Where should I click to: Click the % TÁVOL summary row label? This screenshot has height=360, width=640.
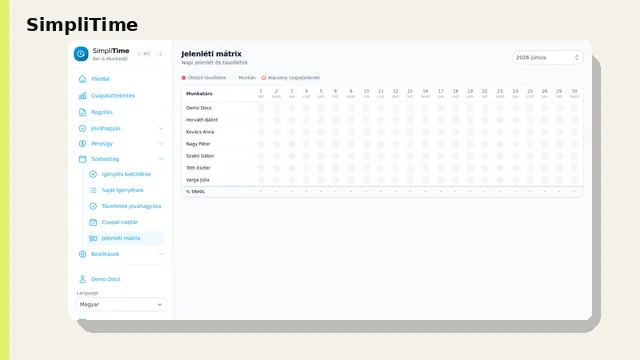click(196, 192)
